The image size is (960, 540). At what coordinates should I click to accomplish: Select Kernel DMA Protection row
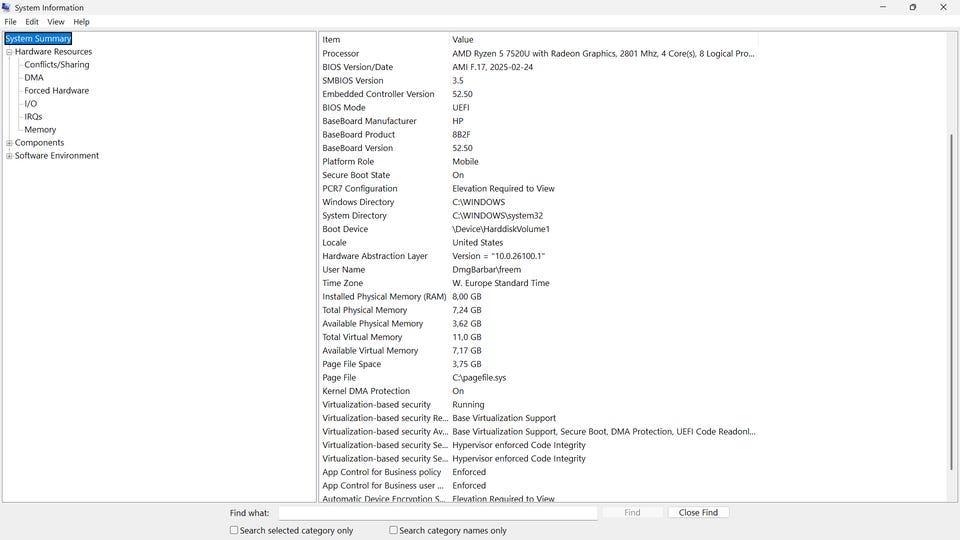(538, 391)
